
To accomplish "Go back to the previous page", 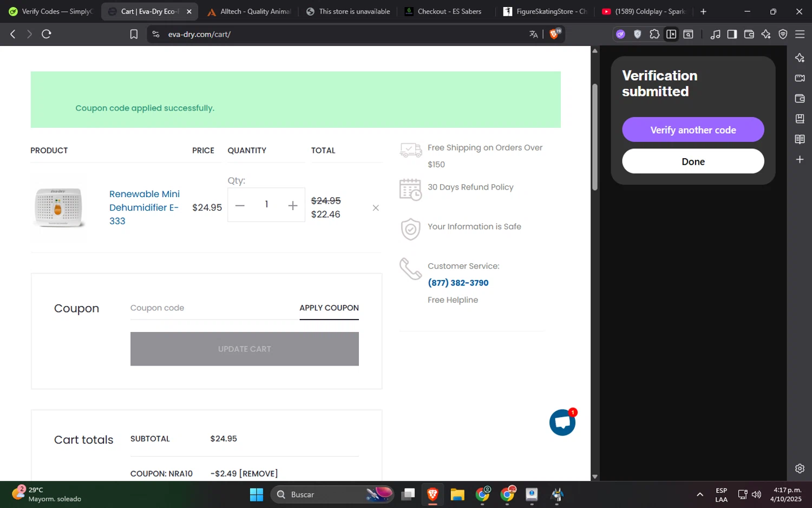I will (13, 34).
